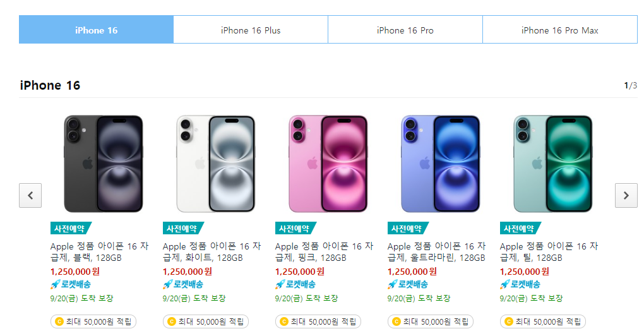The image size is (644, 336).
Task: Open the teal iPhone 16 product image
Action: pos(553,164)
